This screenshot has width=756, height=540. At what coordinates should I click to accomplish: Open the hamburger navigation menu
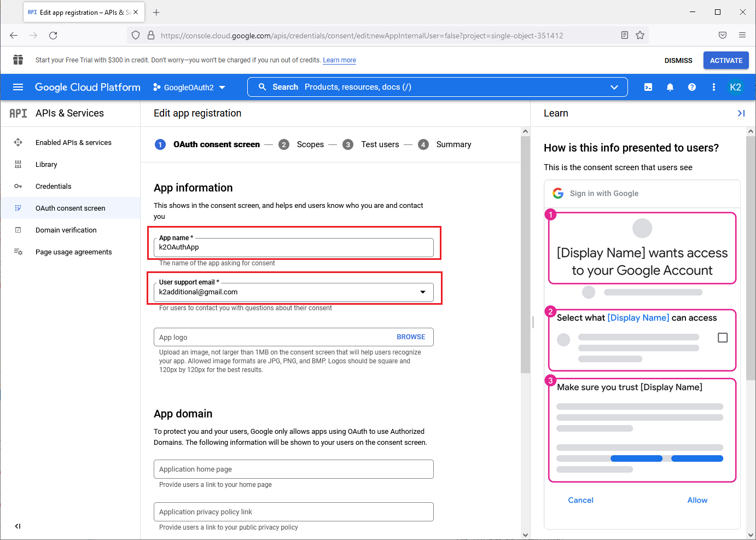18,87
